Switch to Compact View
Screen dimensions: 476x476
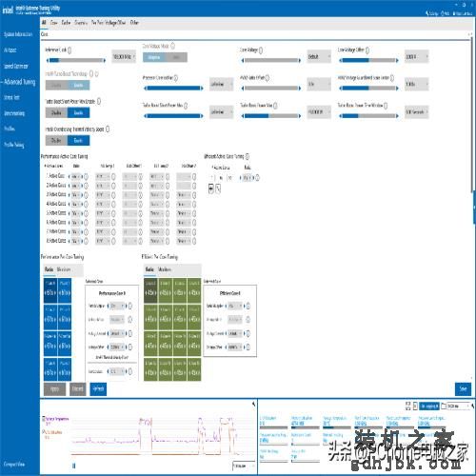point(14,464)
